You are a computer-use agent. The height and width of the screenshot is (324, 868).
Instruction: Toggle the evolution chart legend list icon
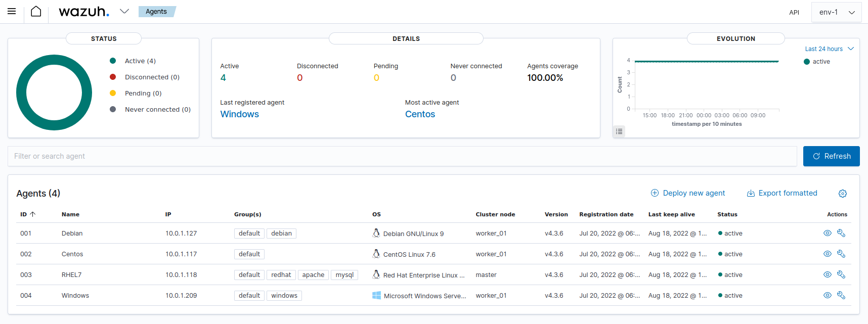point(619,131)
